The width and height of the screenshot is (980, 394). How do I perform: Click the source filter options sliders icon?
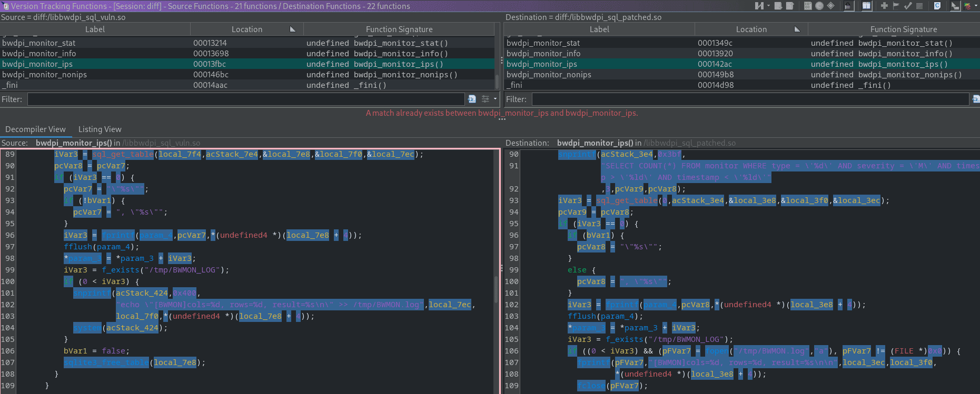[485, 99]
